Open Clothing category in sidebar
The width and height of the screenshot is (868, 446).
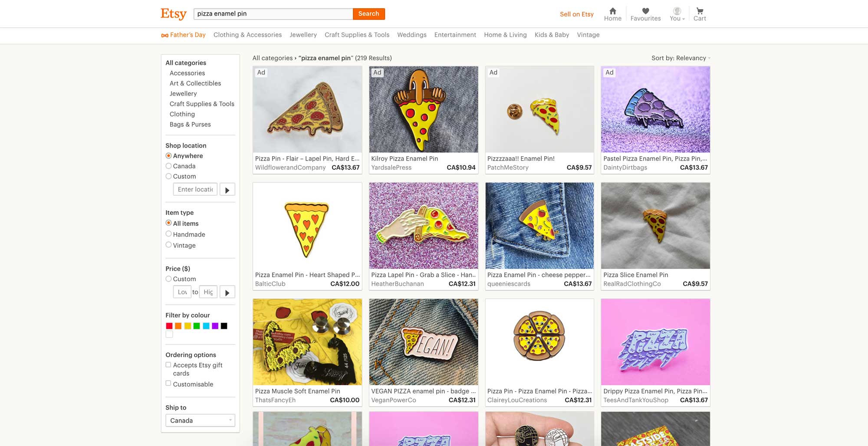182,114
